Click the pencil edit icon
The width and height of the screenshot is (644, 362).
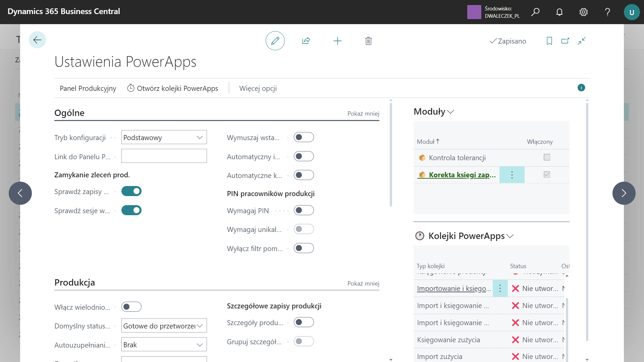coord(275,41)
